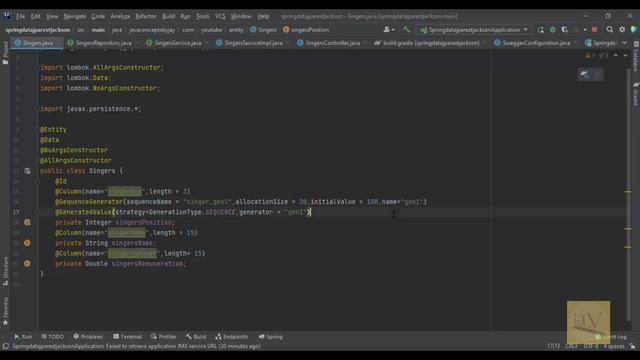Click the Singers class breadcrumb

pyautogui.click(x=263, y=30)
